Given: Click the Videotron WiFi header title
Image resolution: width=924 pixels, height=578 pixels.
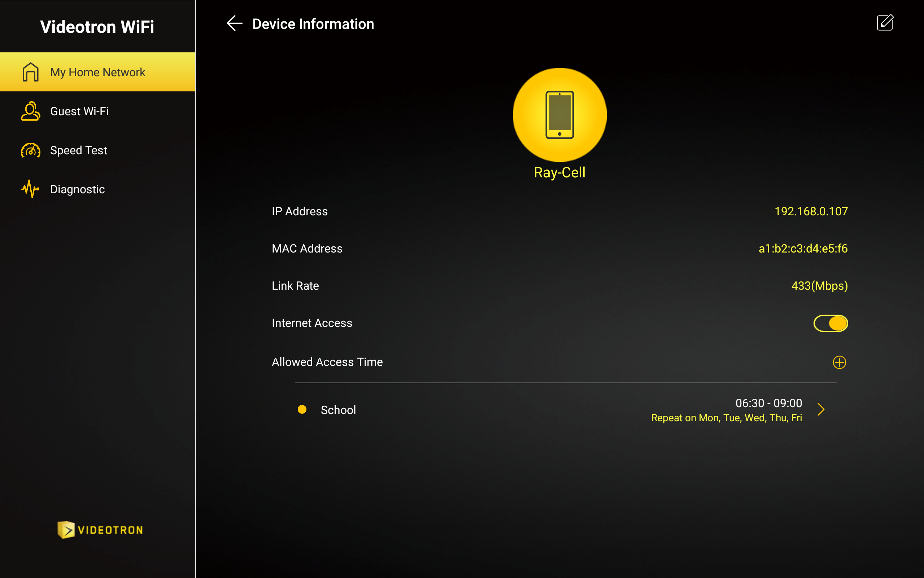Looking at the screenshot, I should coord(97,27).
